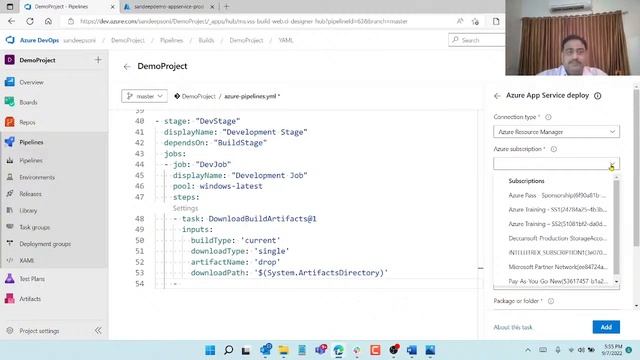Open the taskbar clock and date

[611, 350]
